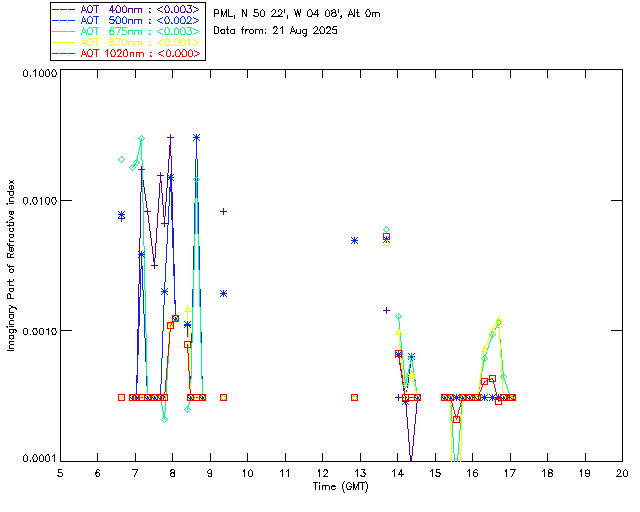Click x-axis tick label 19

(x=585, y=473)
